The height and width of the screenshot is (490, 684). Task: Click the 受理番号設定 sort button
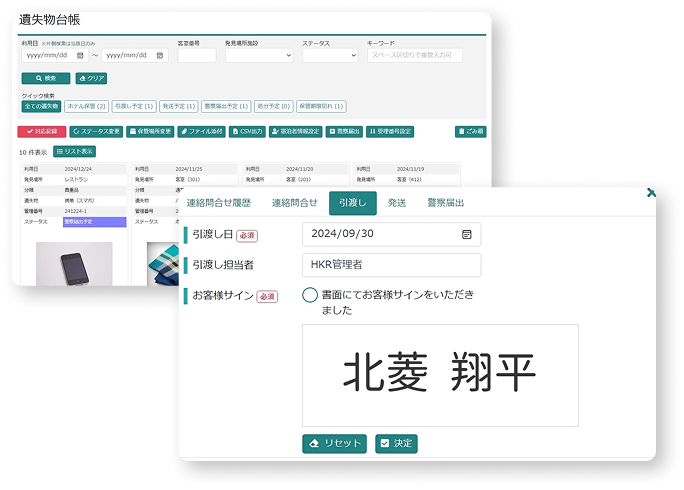click(x=390, y=131)
